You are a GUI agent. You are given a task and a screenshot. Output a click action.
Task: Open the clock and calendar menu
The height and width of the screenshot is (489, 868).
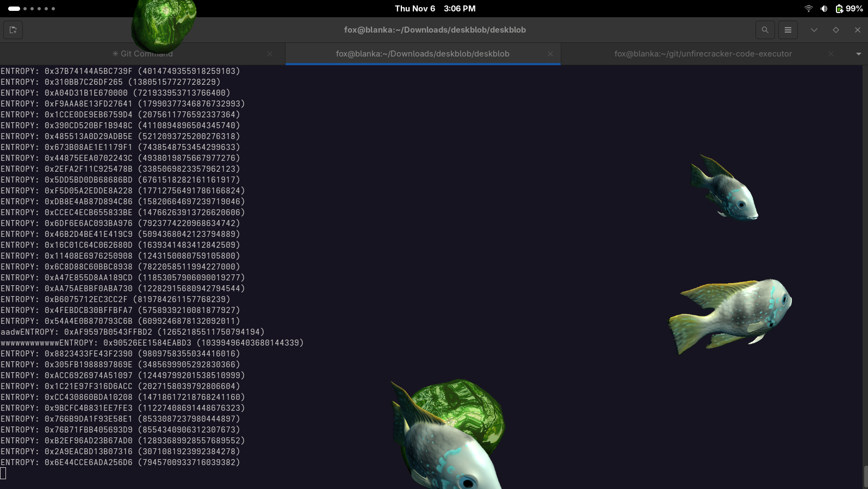coord(435,9)
